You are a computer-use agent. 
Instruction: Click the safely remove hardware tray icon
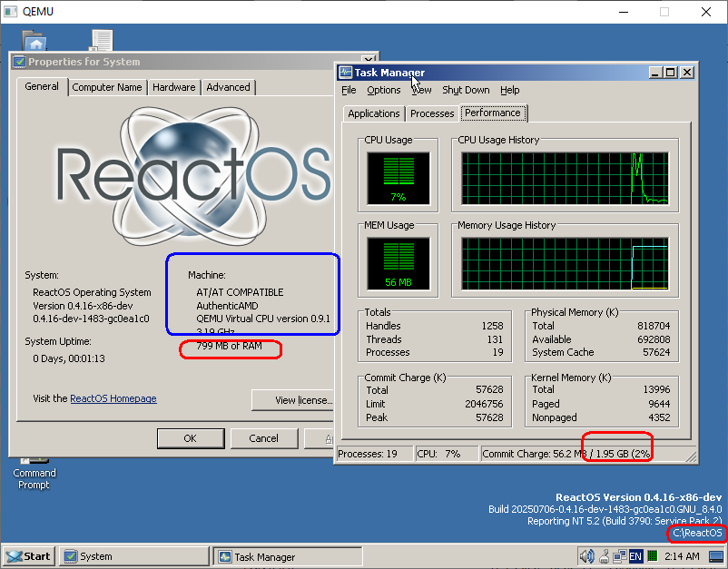(x=604, y=556)
